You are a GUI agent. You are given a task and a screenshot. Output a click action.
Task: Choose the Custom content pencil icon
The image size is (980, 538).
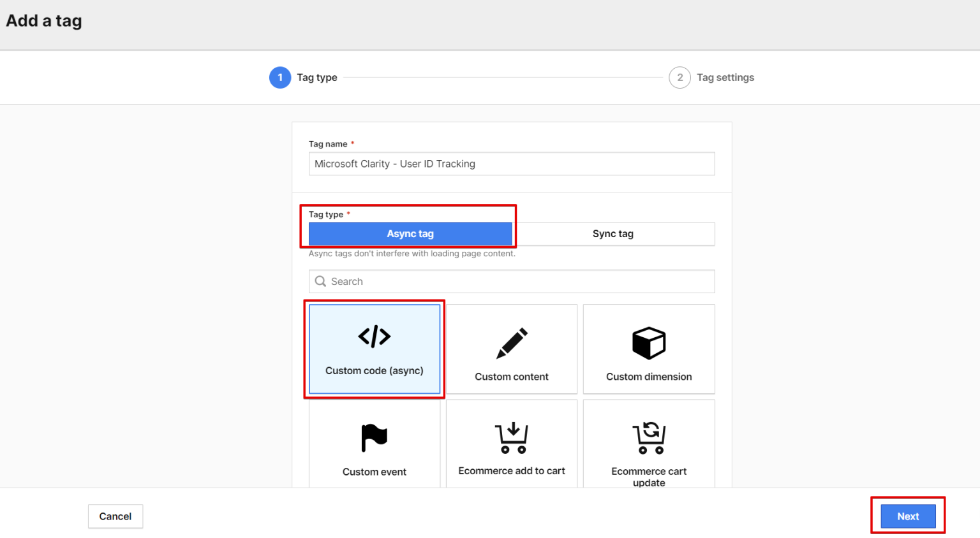[511, 342]
